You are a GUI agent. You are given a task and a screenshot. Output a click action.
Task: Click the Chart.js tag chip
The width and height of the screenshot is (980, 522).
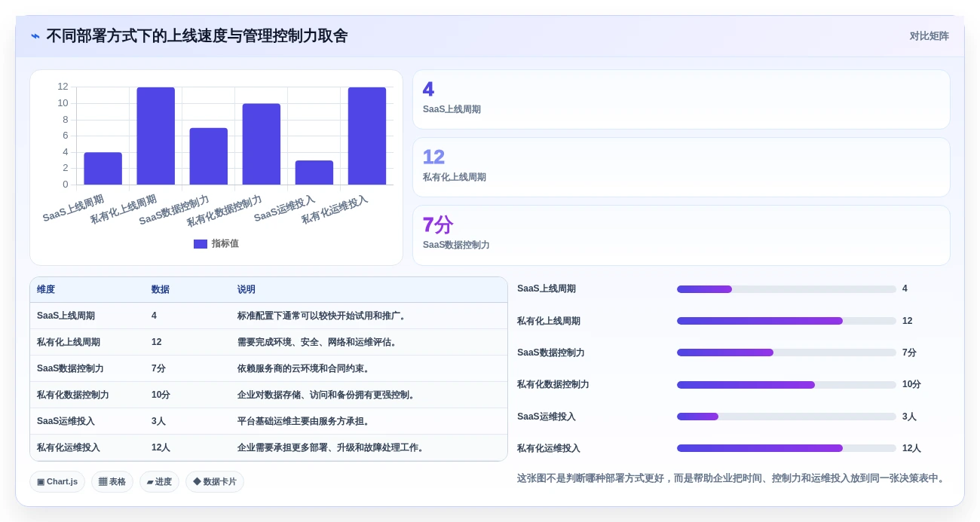pyautogui.click(x=57, y=482)
